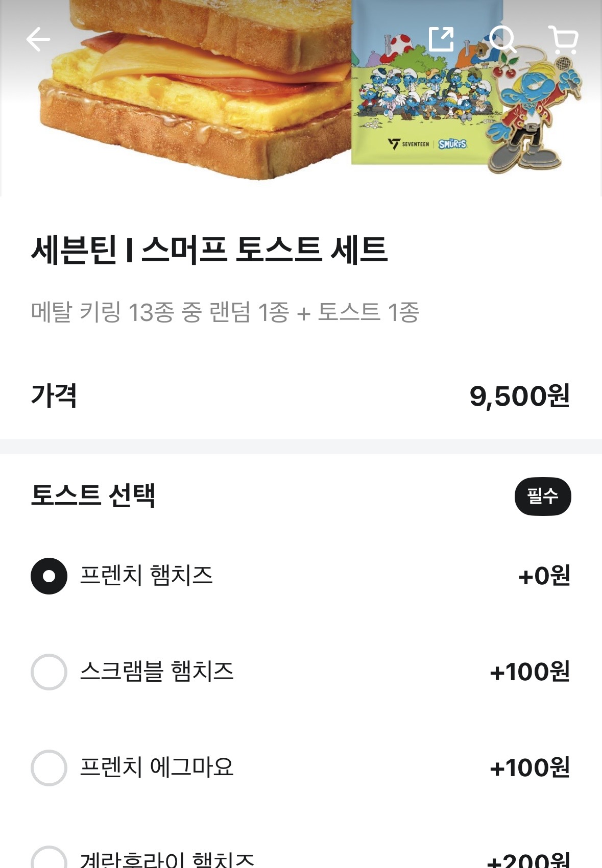The width and height of the screenshot is (602, 868).
Task: Tap the 9,500원 price value
Action: 519,396
